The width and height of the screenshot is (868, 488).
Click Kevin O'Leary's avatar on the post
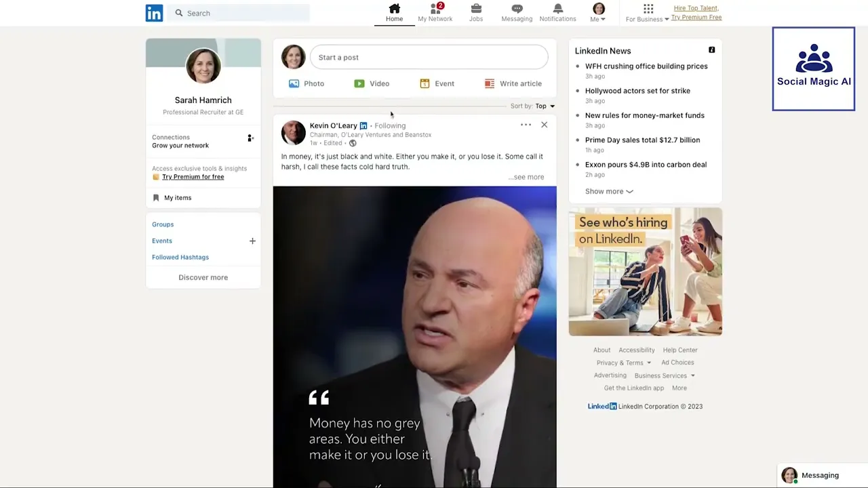(293, 133)
